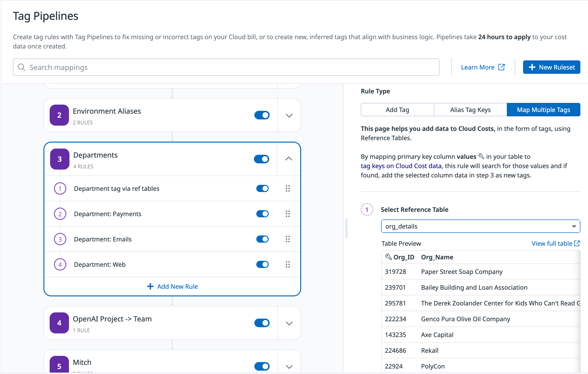Click the key icon next to Org_ID column
588x374 pixels.
(388, 257)
